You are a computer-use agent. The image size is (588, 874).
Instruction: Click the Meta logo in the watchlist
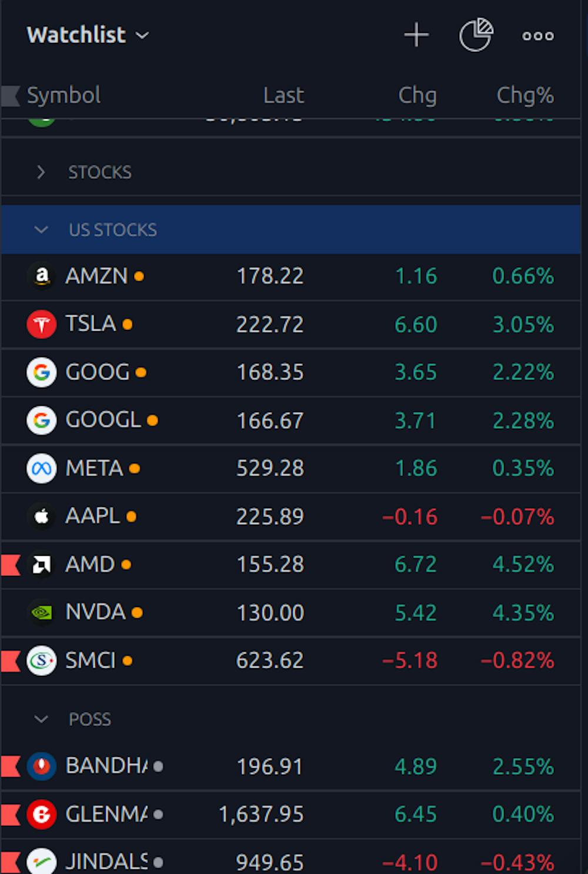(x=41, y=468)
